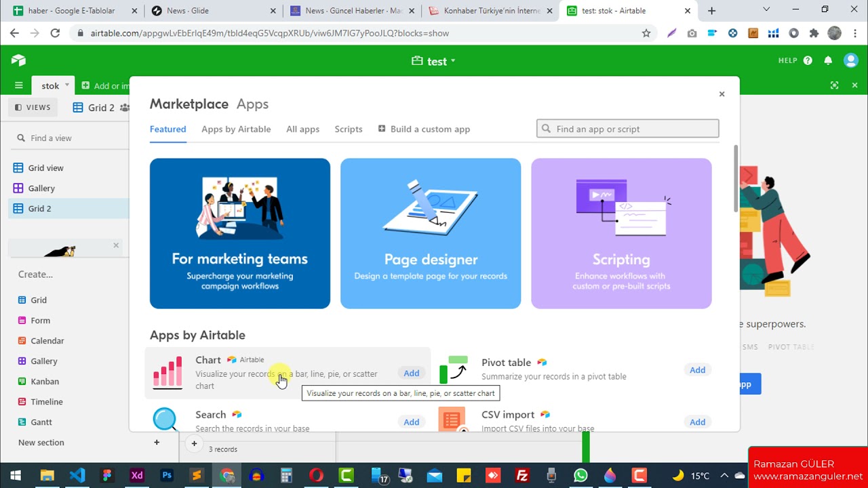Screen dimensions: 868x488
Task: Switch to the News - Glide browser tab
Action: pos(214,11)
